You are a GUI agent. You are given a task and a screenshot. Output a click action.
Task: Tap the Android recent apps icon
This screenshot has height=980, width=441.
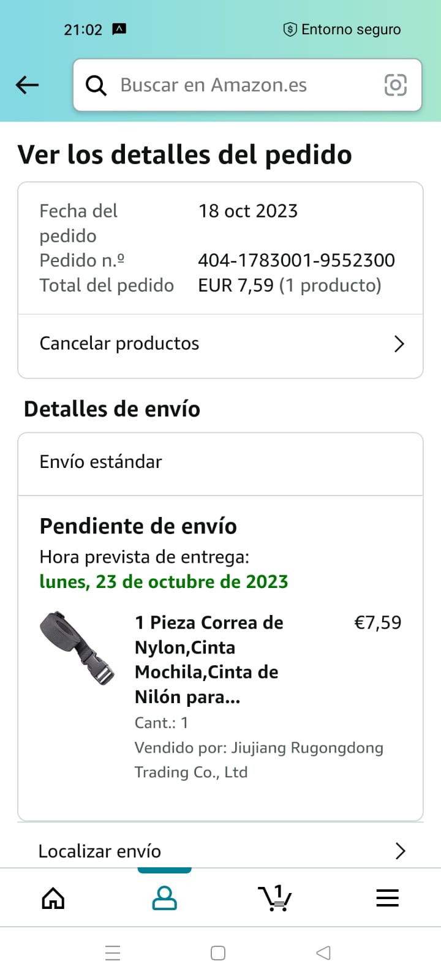(x=113, y=953)
